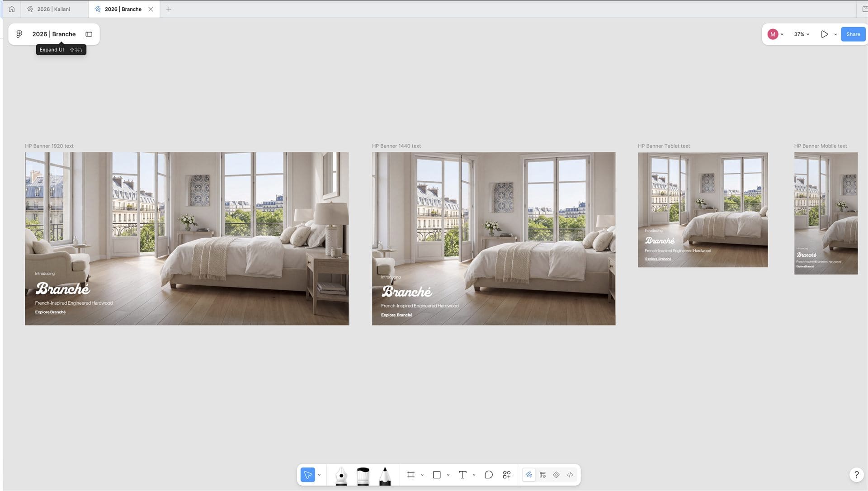Open the user avatar M menu
868x491 pixels.
pos(773,34)
